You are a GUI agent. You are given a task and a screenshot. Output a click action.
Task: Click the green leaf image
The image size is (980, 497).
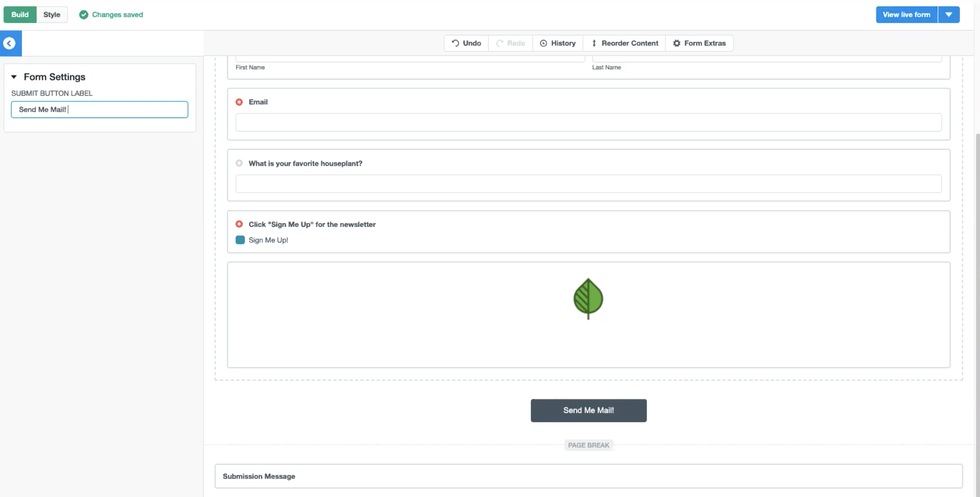point(588,299)
